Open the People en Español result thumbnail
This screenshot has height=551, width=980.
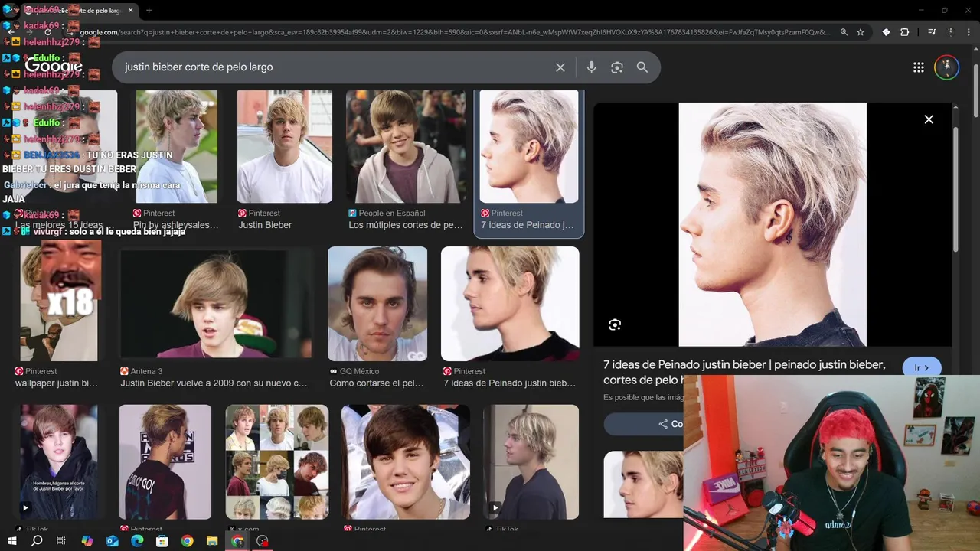406,146
